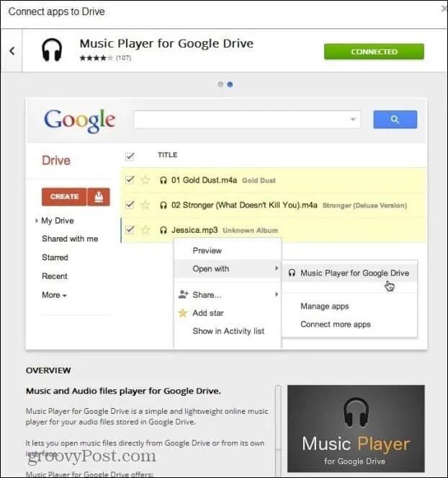448x478 pixels.
Task: Select Open with in context menu
Action: (x=228, y=269)
